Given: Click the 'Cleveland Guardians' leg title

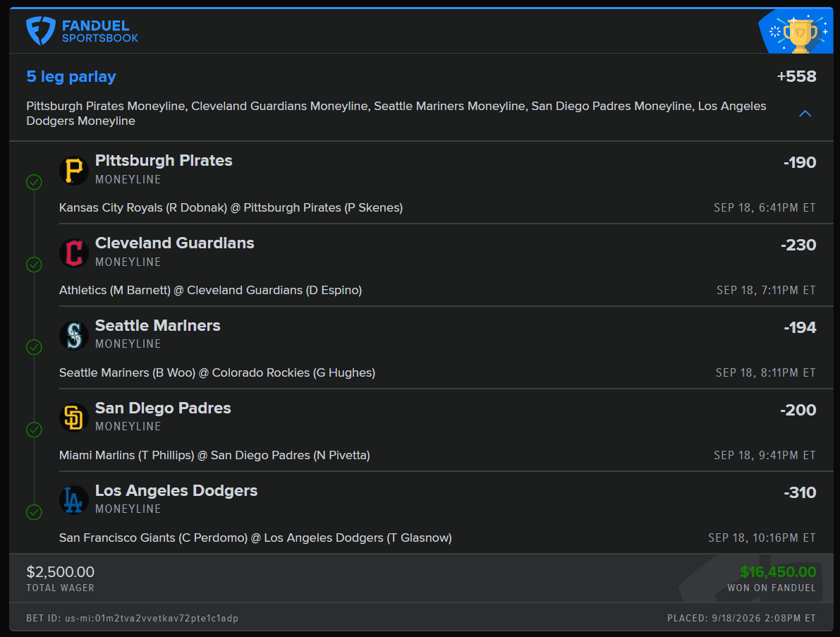Looking at the screenshot, I should pyautogui.click(x=175, y=243).
